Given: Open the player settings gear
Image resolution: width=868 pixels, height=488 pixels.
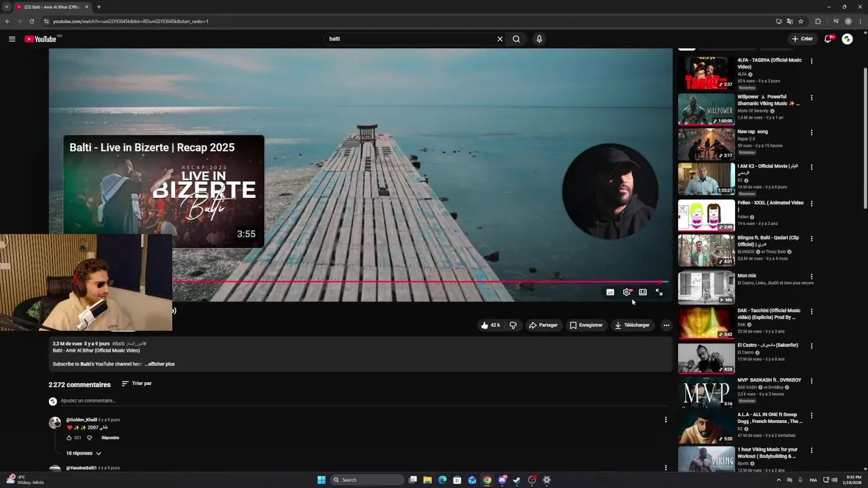Looking at the screenshot, I should tap(627, 292).
